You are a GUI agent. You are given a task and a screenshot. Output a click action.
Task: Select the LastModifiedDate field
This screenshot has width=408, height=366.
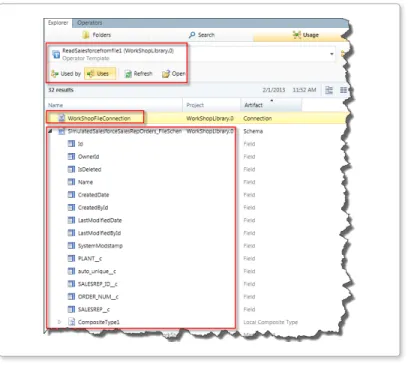[x=100, y=220]
